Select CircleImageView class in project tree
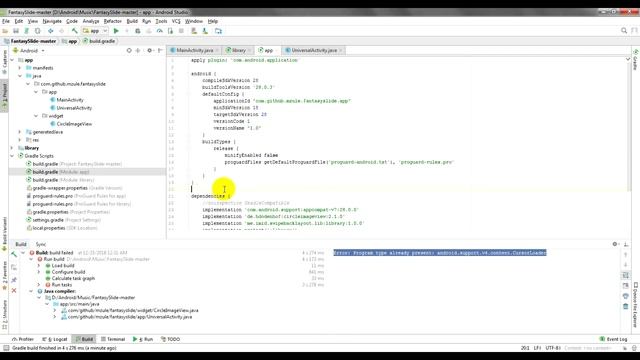The width and height of the screenshot is (640, 360). tap(71, 124)
